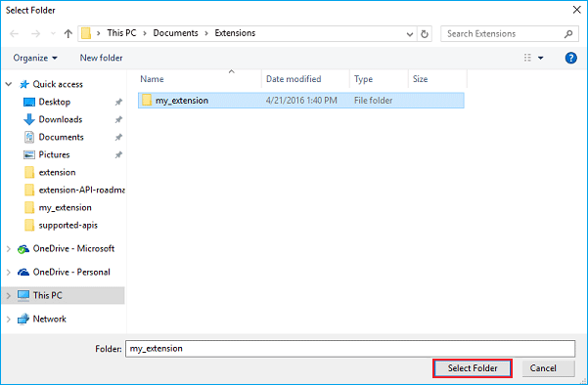Click the Select Folder button
This screenshot has height=385, width=588.
pyautogui.click(x=473, y=368)
